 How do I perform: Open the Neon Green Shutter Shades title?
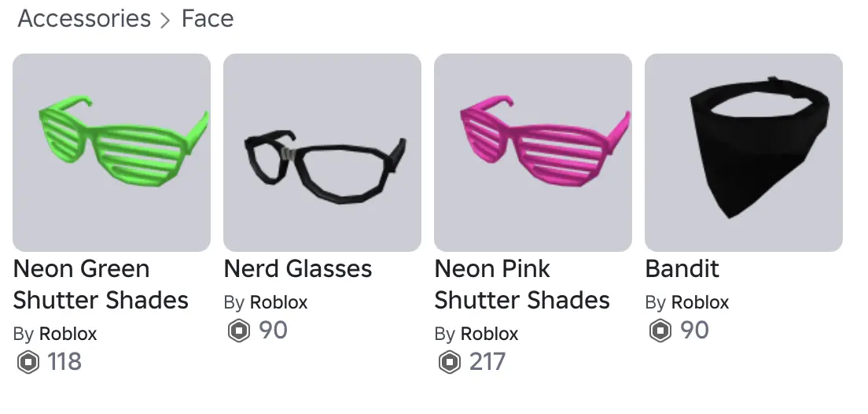101,285
